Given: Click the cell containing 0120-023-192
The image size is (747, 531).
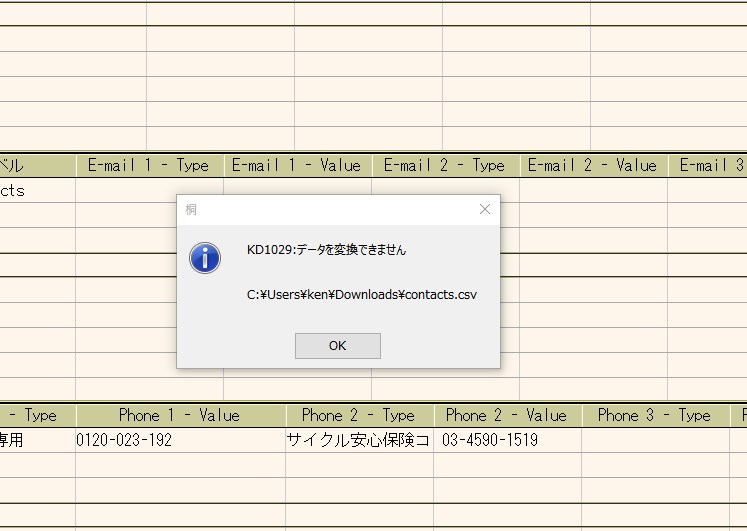Looking at the screenshot, I should 180,440.
